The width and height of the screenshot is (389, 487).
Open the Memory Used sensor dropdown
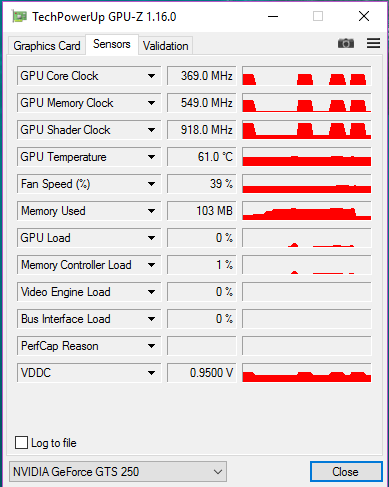(x=151, y=211)
